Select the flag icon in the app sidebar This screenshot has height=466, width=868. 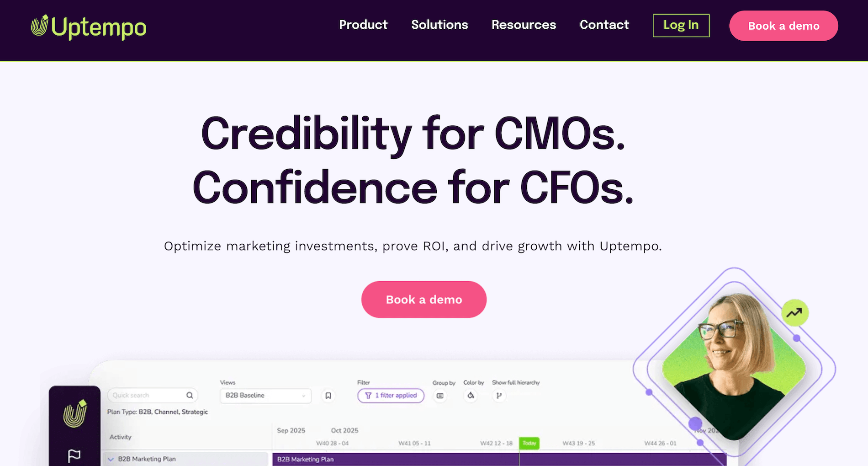point(75,454)
